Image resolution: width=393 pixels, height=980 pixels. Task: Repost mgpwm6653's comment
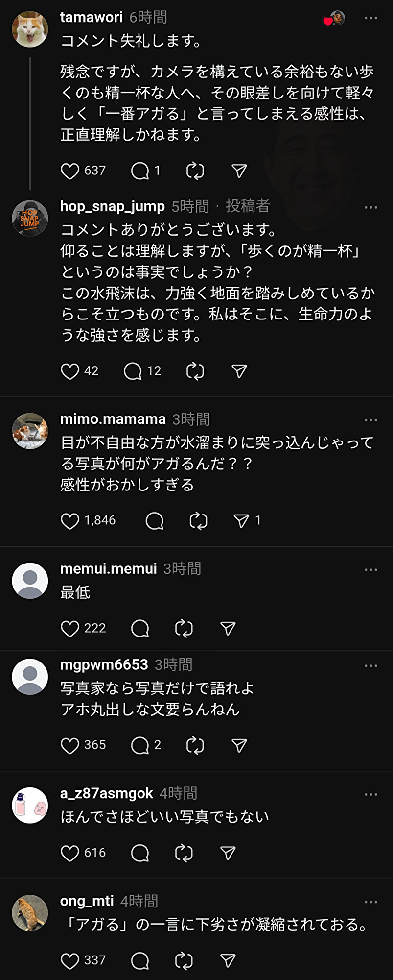click(195, 746)
